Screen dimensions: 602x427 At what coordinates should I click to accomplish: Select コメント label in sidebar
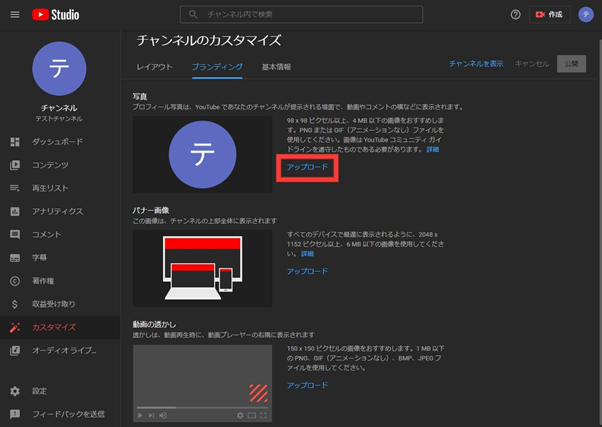point(46,234)
